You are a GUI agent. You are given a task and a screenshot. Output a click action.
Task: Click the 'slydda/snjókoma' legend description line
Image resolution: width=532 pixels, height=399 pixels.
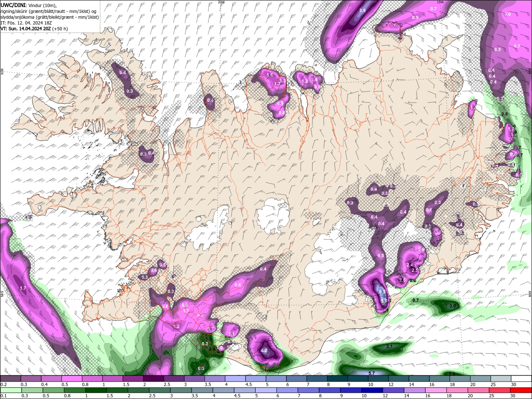pyautogui.click(x=49, y=17)
